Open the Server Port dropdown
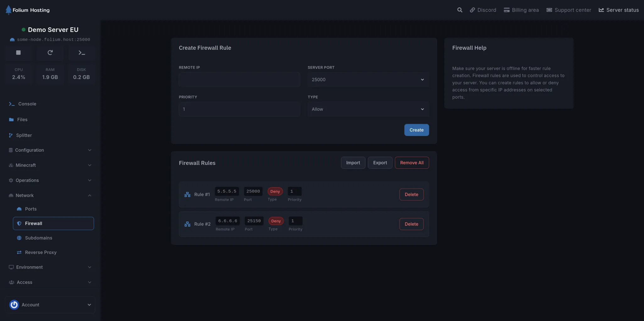This screenshot has height=321, width=644. (368, 80)
